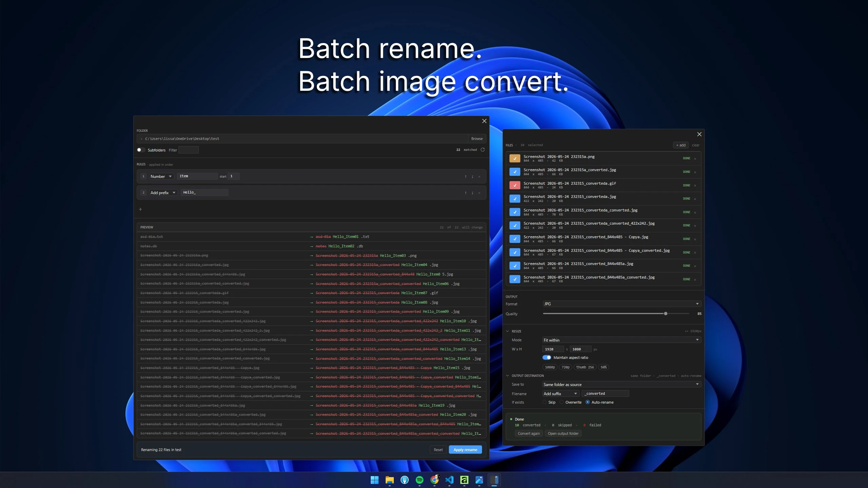The width and height of the screenshot is (868, 488).
Task: Uncheck 232315a_converted.jpg checkbox
Action: [515, 172]
